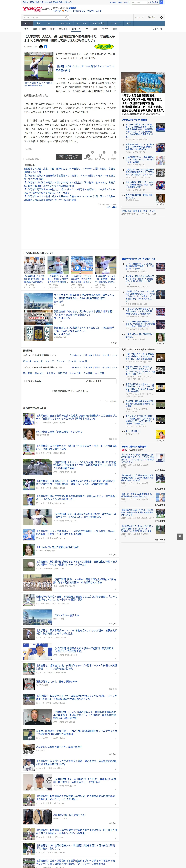The width and height of the screenshot is (186, 868).
Task: Close the iced coffee ad banner
Action: [163, 73]
